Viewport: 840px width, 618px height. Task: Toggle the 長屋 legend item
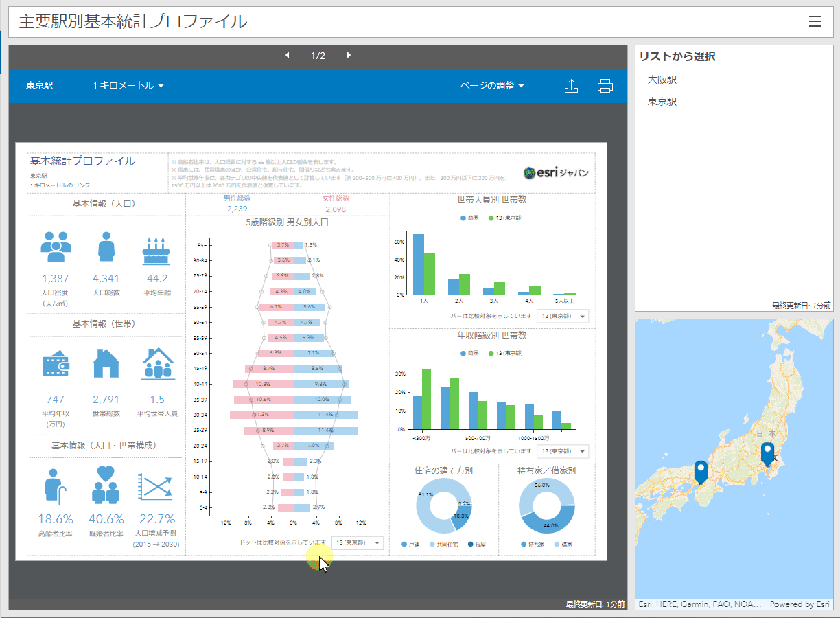coord(476,545)
